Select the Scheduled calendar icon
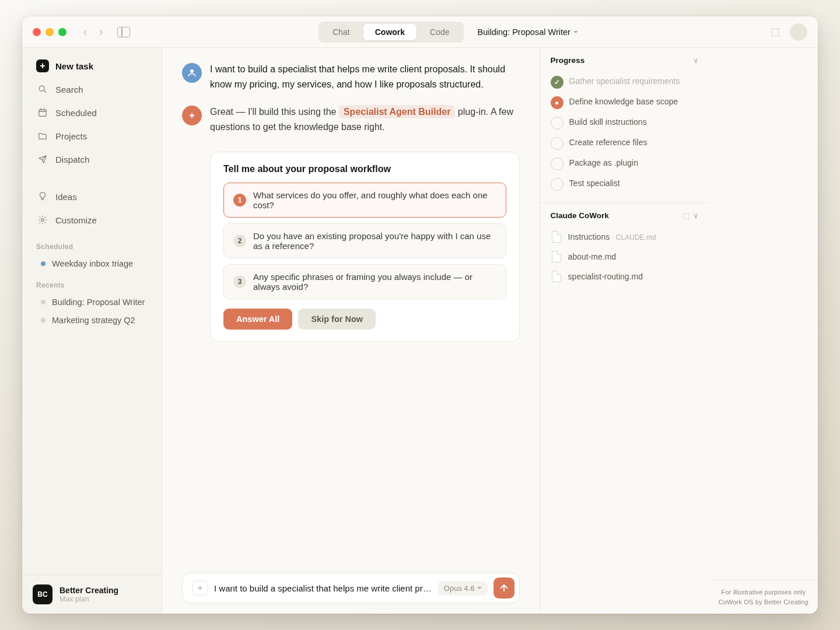The height and width of the screenshot is (630, 840). point(43,113)
